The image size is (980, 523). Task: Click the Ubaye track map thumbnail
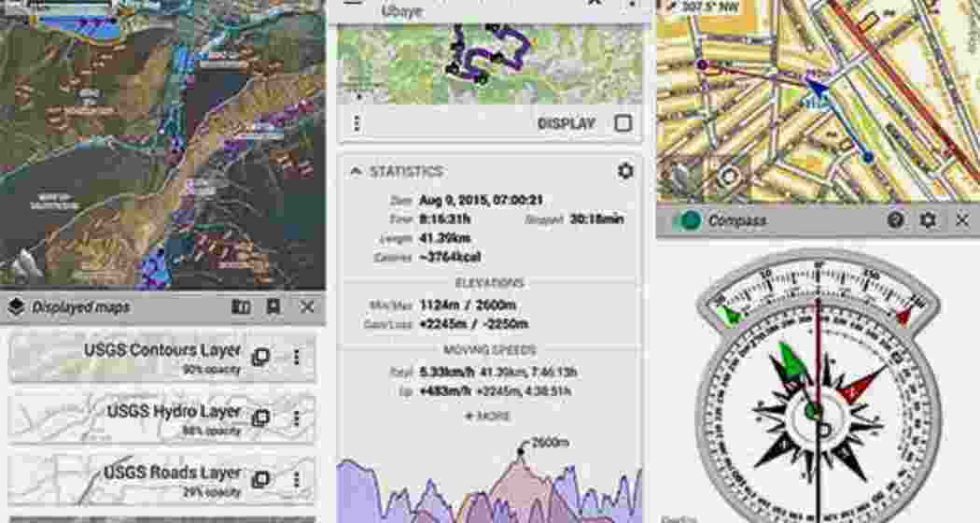489,64
